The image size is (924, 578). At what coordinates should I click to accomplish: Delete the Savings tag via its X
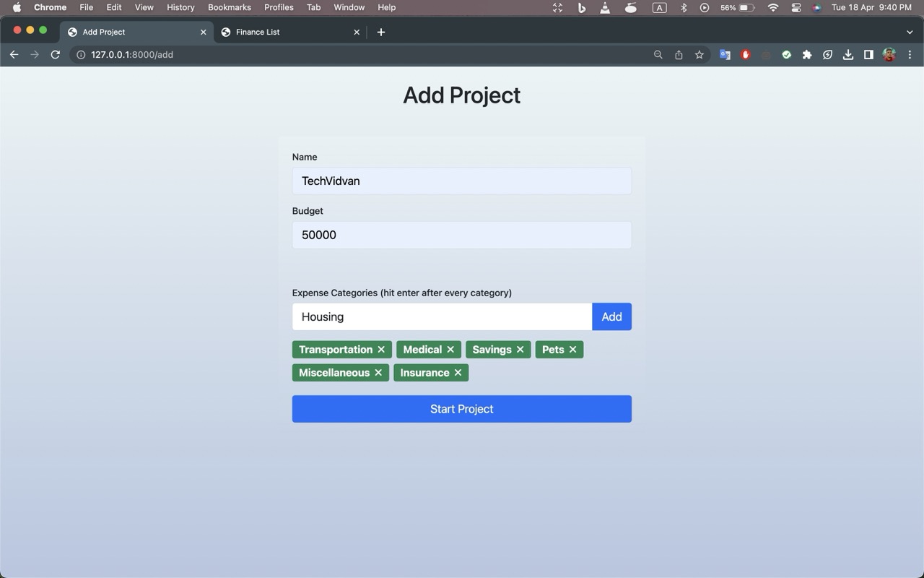(x=520, y=350)
